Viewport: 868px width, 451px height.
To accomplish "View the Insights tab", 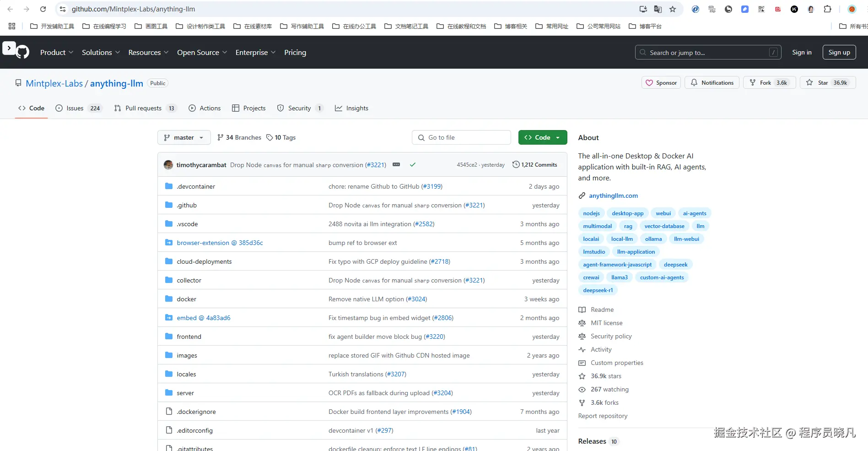I will tap(351, 109).
